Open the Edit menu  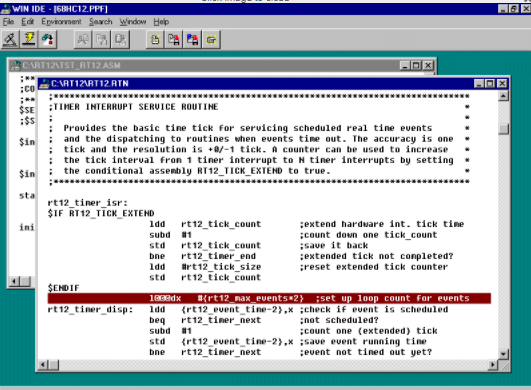click(27, 22)
